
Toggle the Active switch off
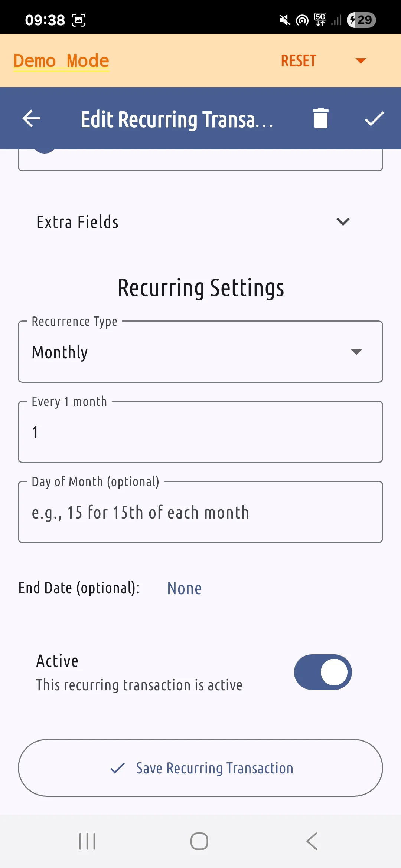pos(323,672)
